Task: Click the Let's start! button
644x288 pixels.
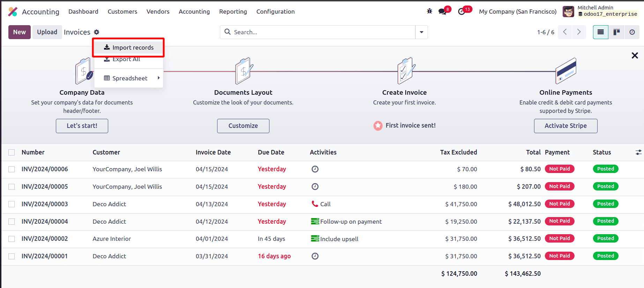Action: (x=82, y=126)
